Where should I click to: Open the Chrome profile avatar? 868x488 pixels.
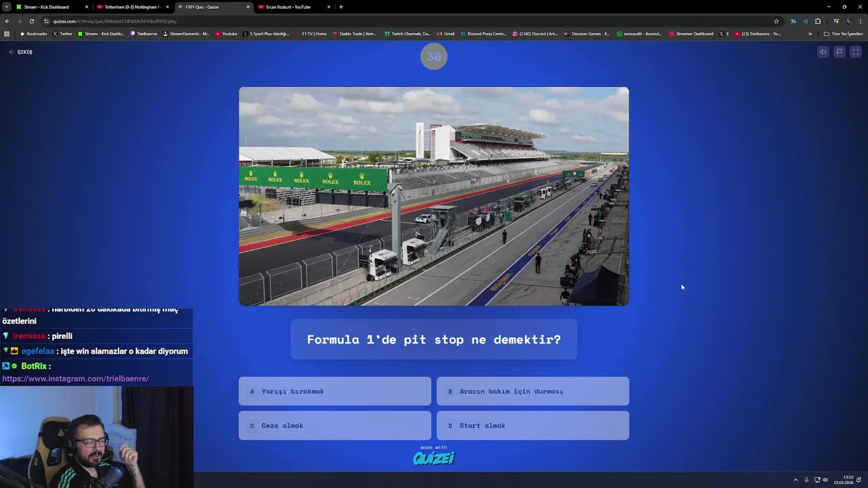point(848,21)
